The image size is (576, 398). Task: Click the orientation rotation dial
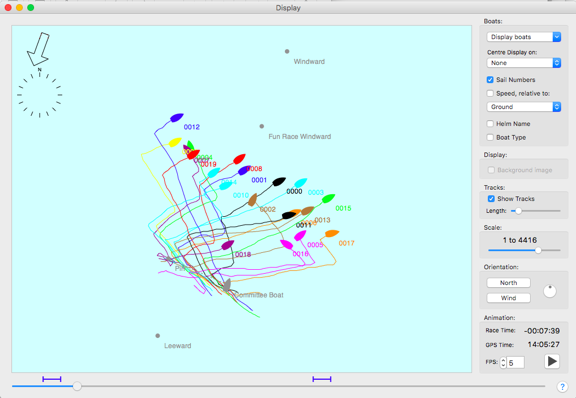[x=550, y=291]
